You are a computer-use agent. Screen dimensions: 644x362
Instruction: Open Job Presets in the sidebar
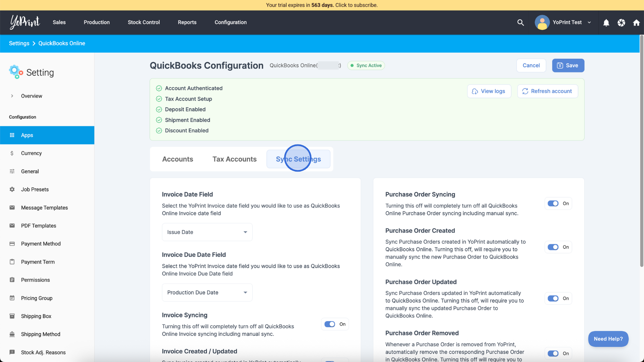(47, 189)
